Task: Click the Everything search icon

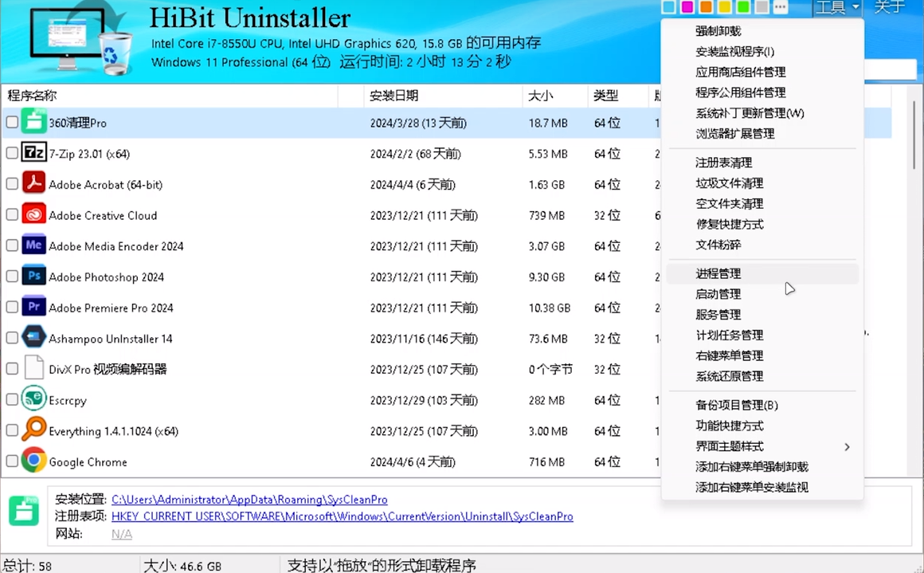Action: [x=33, y=430]
